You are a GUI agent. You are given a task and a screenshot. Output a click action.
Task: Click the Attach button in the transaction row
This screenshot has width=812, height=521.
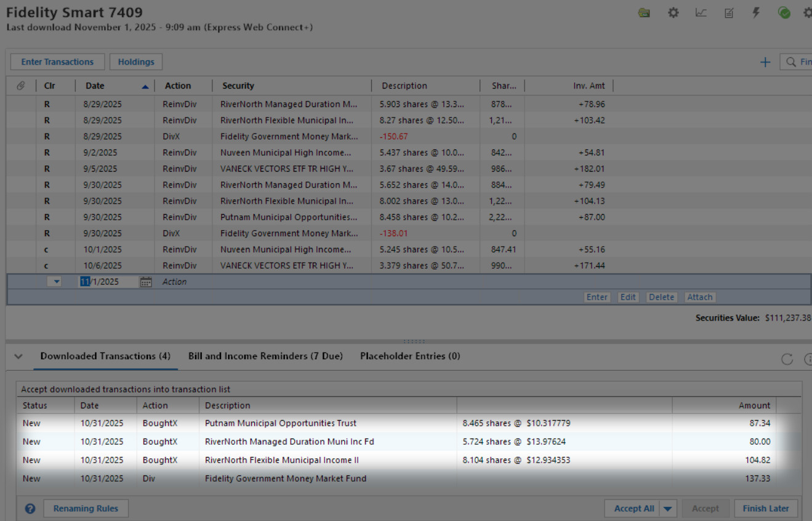[x=700, y=297]
